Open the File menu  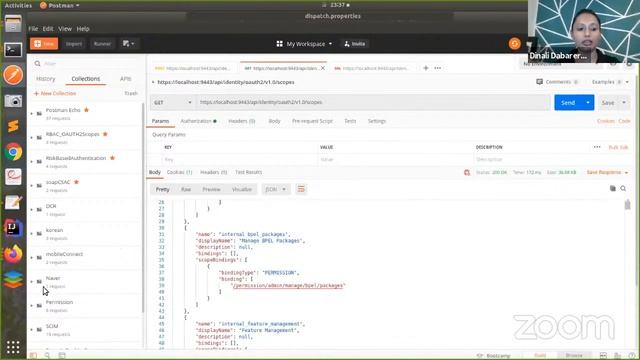[33, 29]
